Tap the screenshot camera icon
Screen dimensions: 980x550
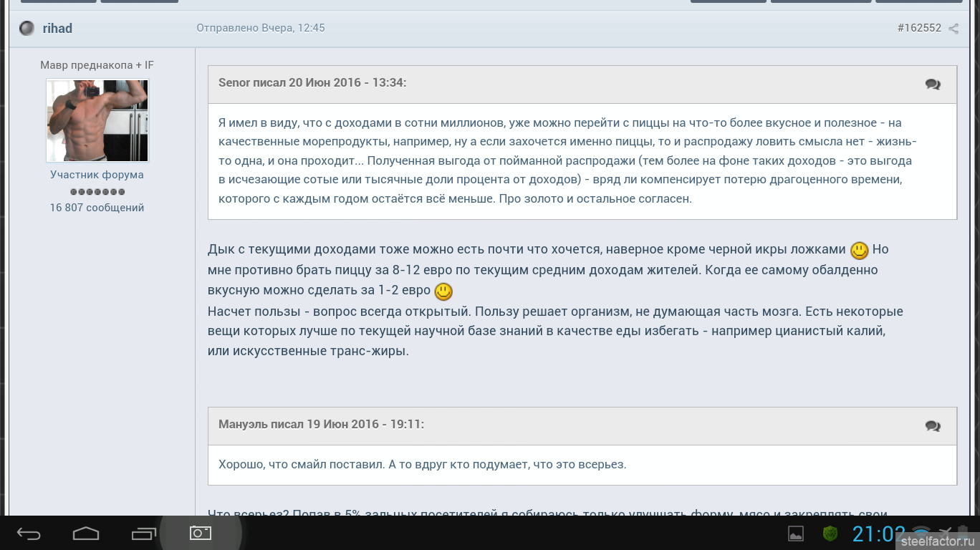click(x=201, y=533)
